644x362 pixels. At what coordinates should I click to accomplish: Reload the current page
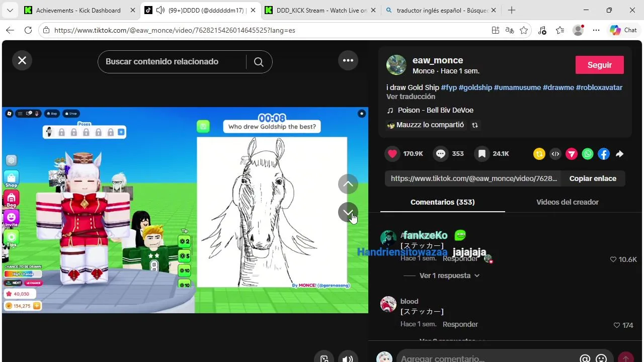pos(28,30)
